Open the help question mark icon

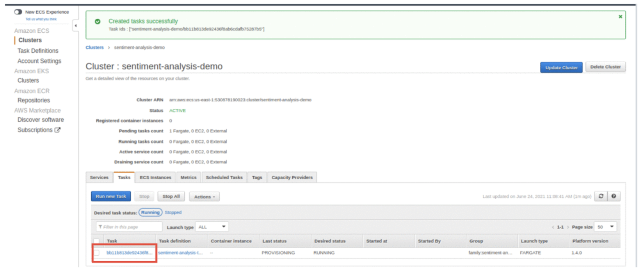click(x=614, y=196)
